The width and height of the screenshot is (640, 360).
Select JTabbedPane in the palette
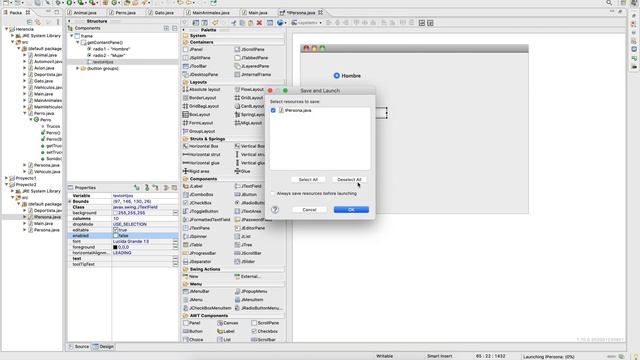click(251, 58)
